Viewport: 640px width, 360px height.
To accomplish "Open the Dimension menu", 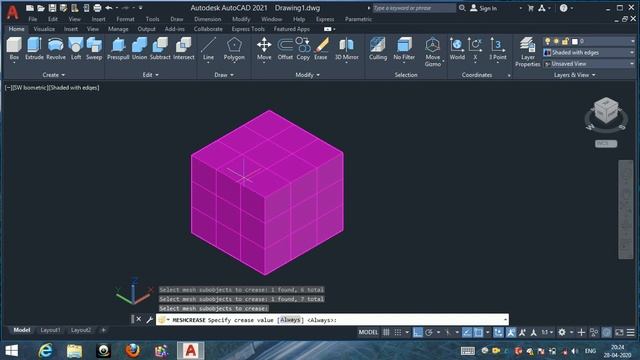I will click(208, 19).
